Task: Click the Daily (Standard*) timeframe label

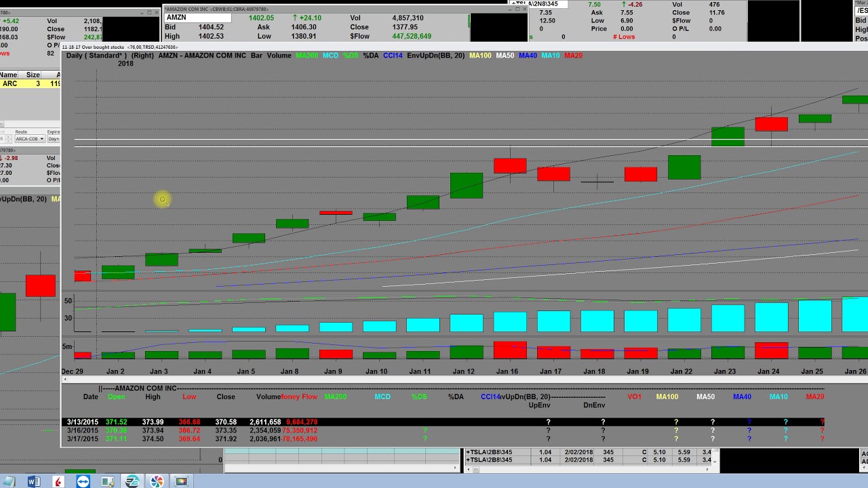Action: 96,56
